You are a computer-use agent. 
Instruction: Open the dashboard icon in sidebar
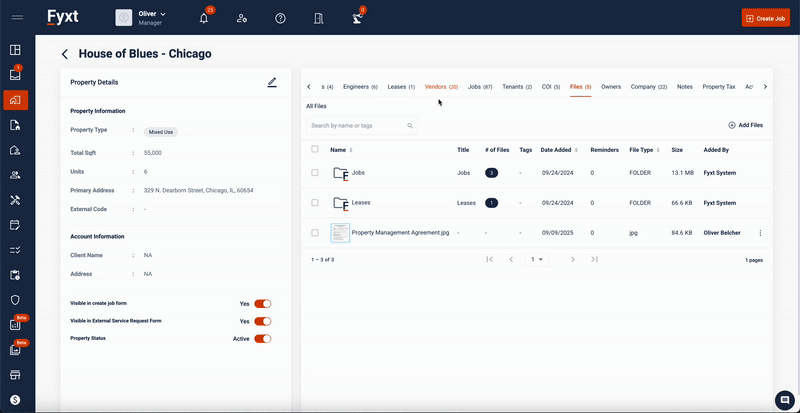click(15, 50)
